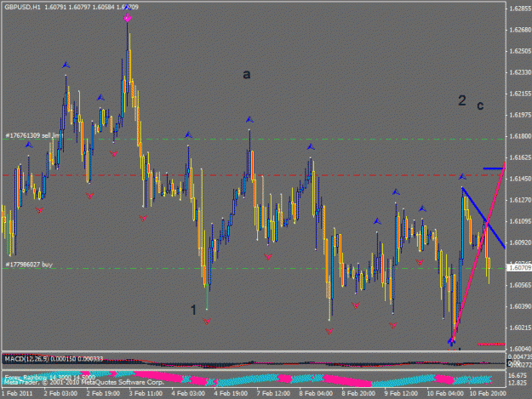The height and width of the screenshot is (399, 532).
Task: Click price axis value 1.61270
Action: click(520, 200)
